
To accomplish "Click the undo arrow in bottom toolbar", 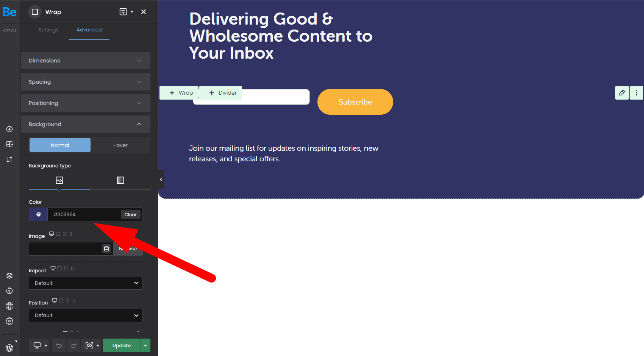I will tap(59, 345).
